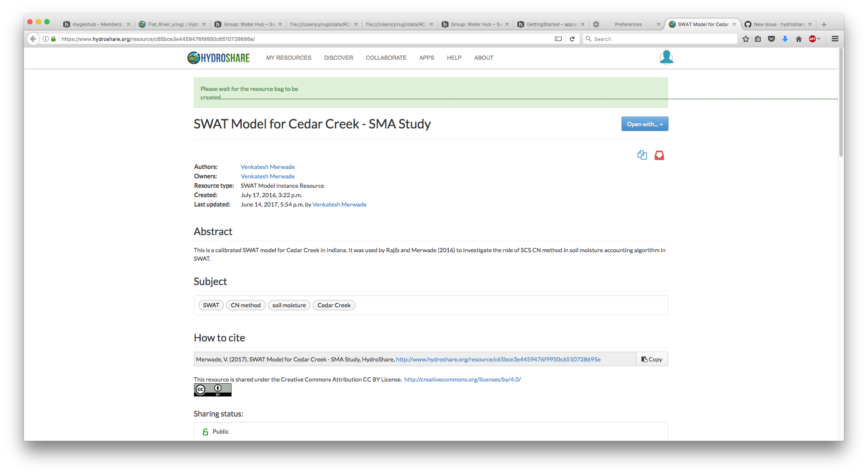This screenshot has width=868, height=475.
Task: Open the Adblock Plus dropdown arrow
Action: [819, 39]
